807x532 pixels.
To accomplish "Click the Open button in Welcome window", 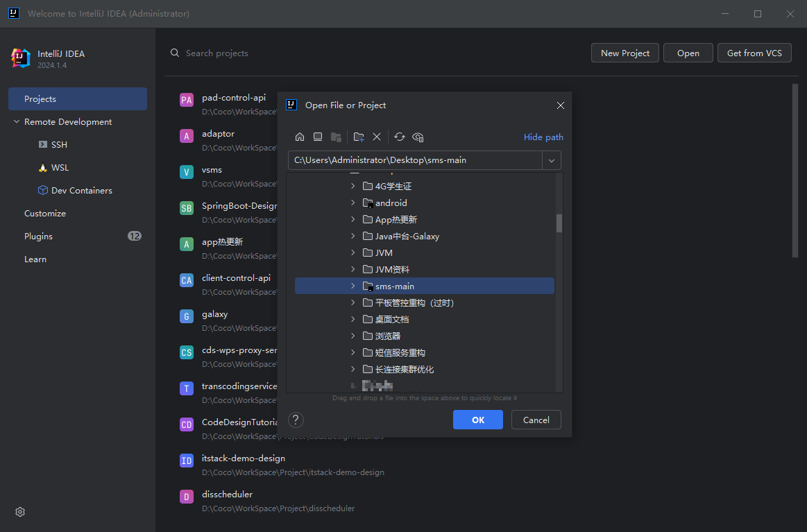I will [688, 53].
